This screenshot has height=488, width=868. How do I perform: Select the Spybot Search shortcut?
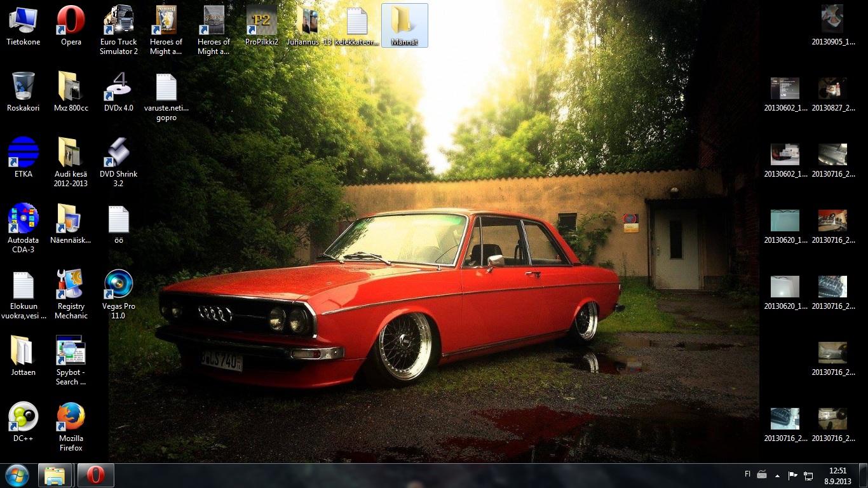tap(71, 351)
